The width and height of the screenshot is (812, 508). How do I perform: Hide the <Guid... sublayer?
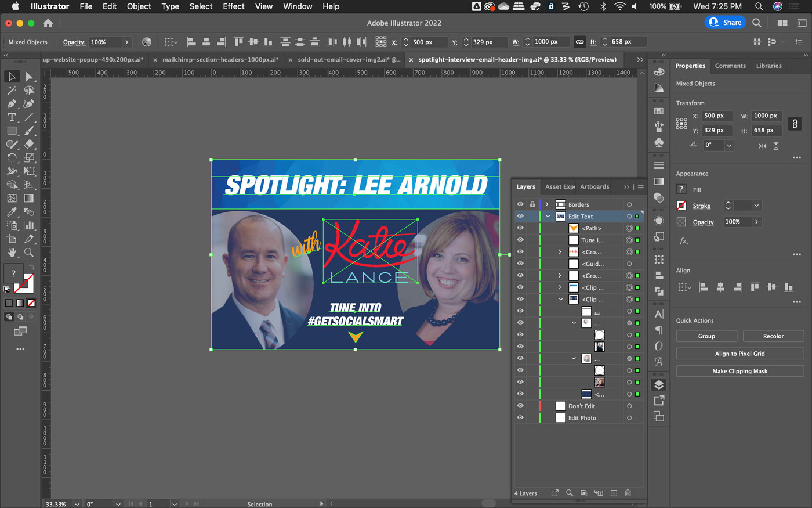[520, 264]
